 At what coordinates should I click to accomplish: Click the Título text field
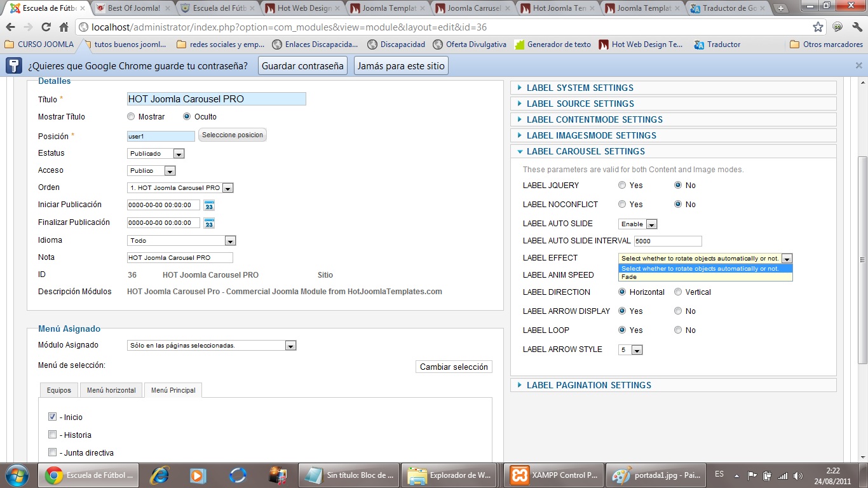click(217, 99)
